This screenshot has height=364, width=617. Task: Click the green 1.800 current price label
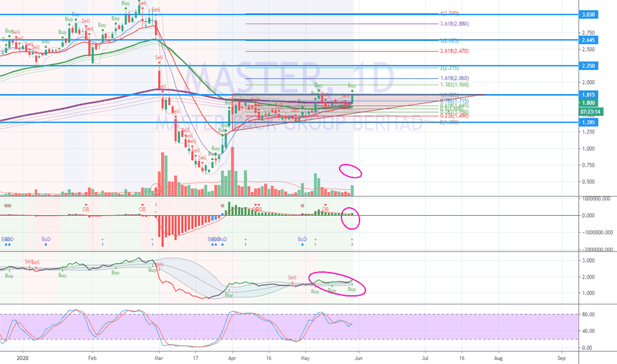tap(589, 103)
